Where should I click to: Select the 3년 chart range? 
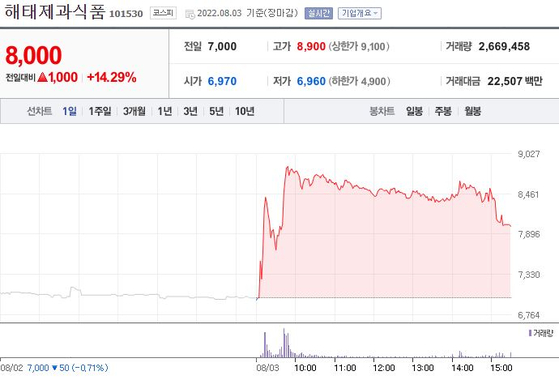190,111
